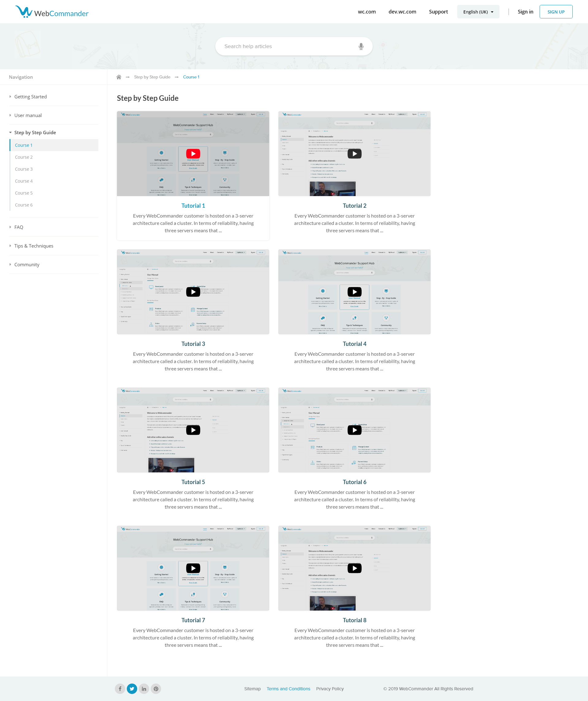588x701 pixels.
Task: Open the Facebook social icon
Action: (120, 689)
